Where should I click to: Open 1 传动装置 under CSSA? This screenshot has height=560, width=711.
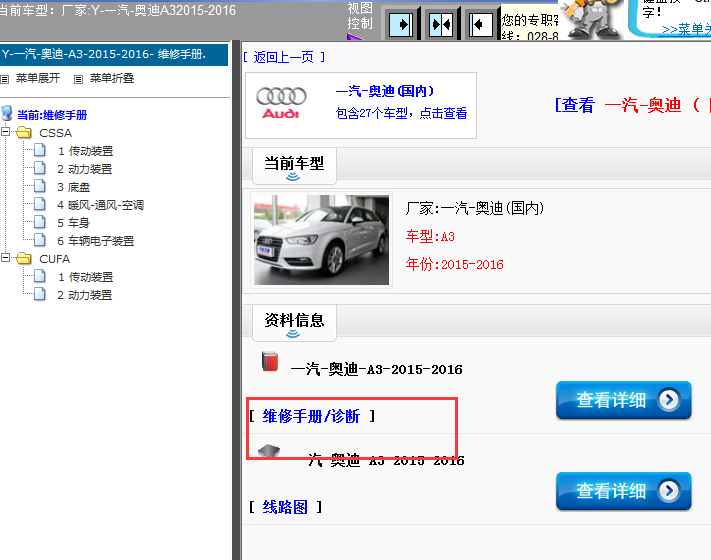[x=85, y=151]
